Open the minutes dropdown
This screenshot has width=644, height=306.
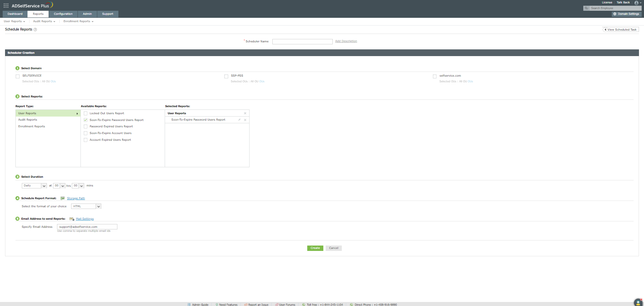pos(78,186)
